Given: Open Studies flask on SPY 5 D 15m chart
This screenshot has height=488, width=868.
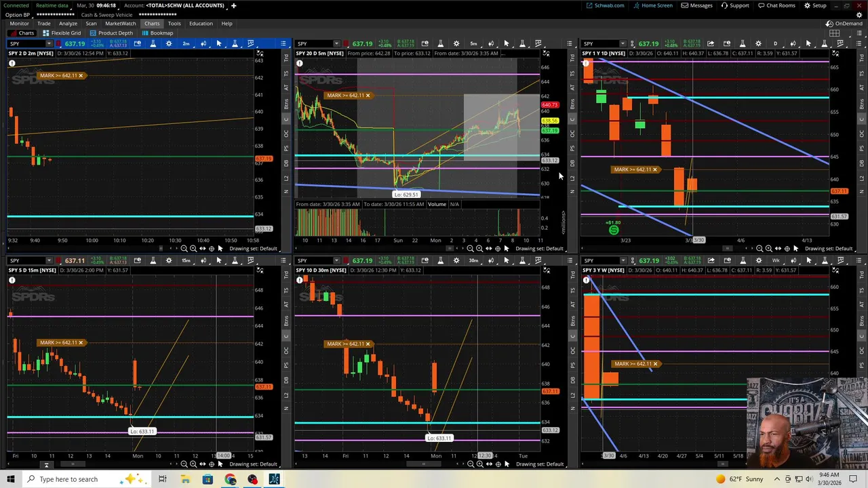Looking at the screenshot, I should click(x=153, y=260).
